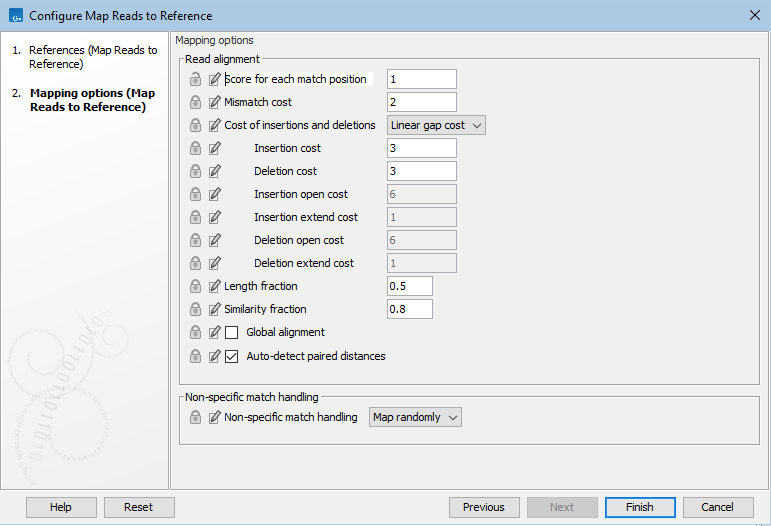Click the pencil icon beside Similarity fraction
The image size is (771, 526).
215,309
